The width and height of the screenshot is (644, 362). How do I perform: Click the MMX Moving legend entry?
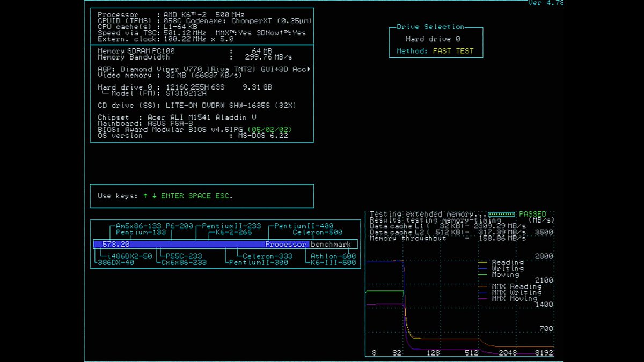(508, 299)
